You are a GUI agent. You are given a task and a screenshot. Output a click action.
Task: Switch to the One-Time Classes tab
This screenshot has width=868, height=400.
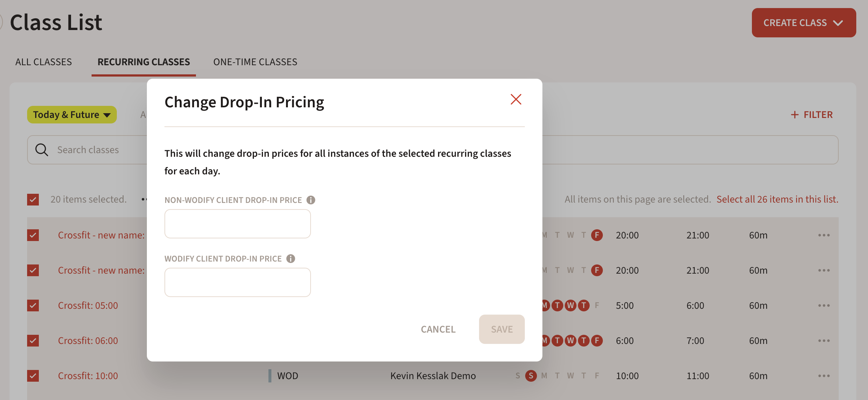click(255, 62)
